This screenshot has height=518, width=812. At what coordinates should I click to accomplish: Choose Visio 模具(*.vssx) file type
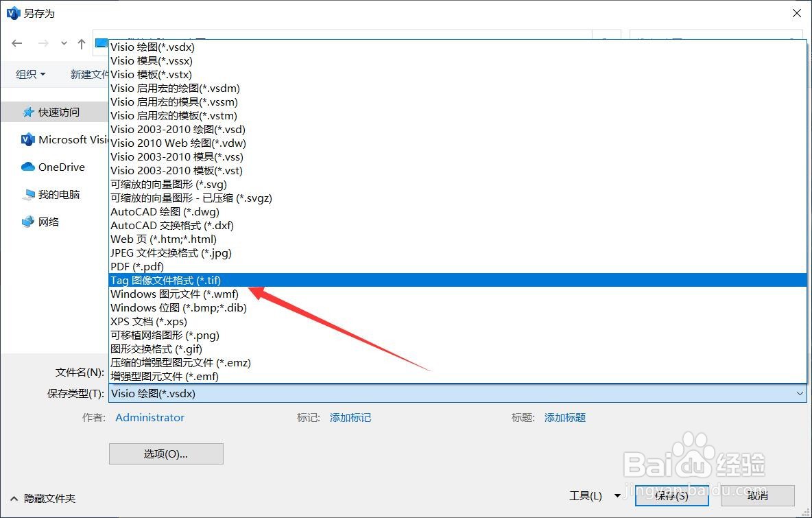coord(458,60)
